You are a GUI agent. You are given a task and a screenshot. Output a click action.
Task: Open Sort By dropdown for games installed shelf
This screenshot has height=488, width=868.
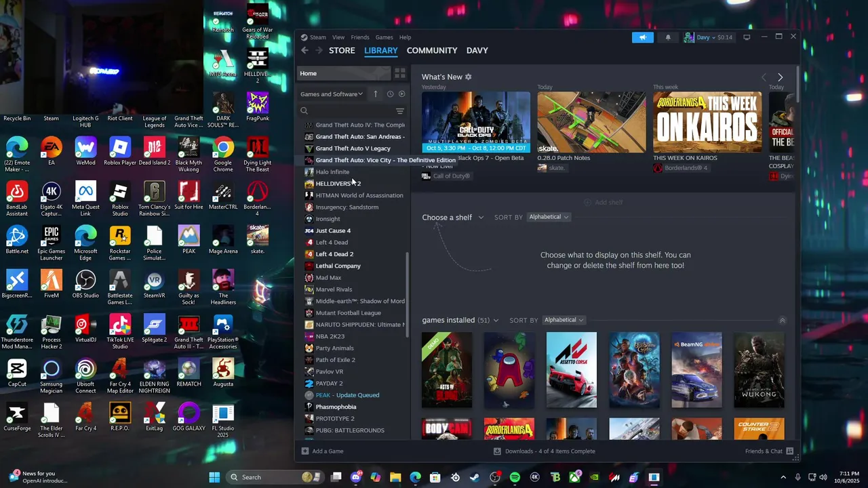pyautogui.click(x=564, y=320)
